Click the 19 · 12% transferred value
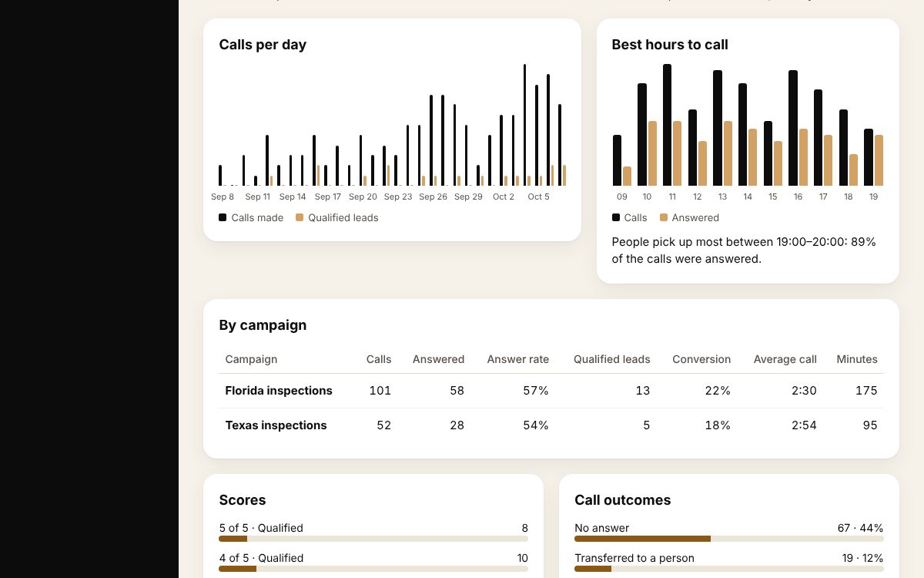924x578 pixels. point(862,558)
